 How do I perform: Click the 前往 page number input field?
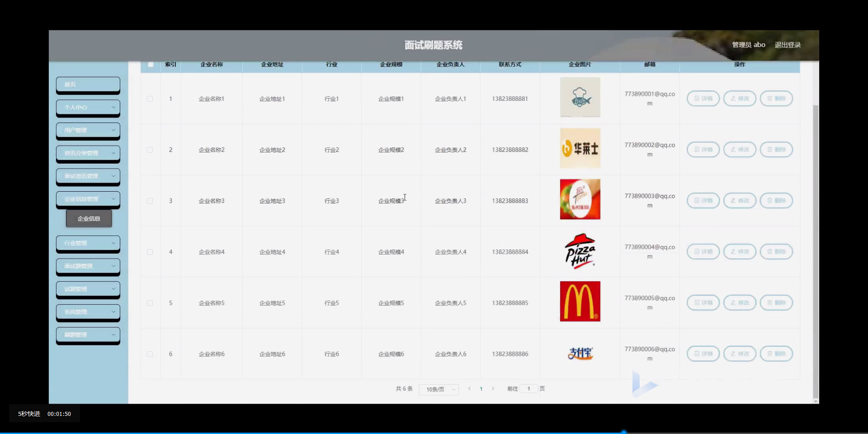click(528, 389)
